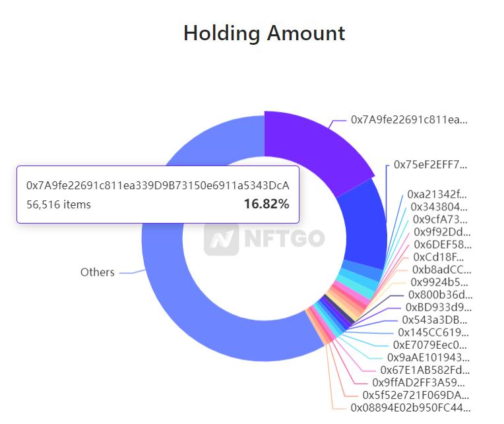Click the 0x08894E02b950FC44... address label
Screen dimensions: 504x424
(410, 408)
